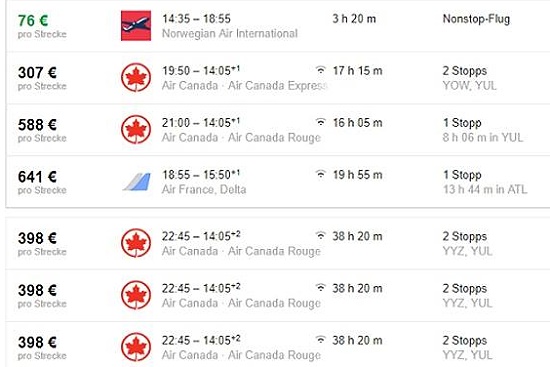The height and width of the screenshot is (367, 550).
Task: Choose the 18:55 – 15:50 Air France flight
Action: [x=278, y=182]
